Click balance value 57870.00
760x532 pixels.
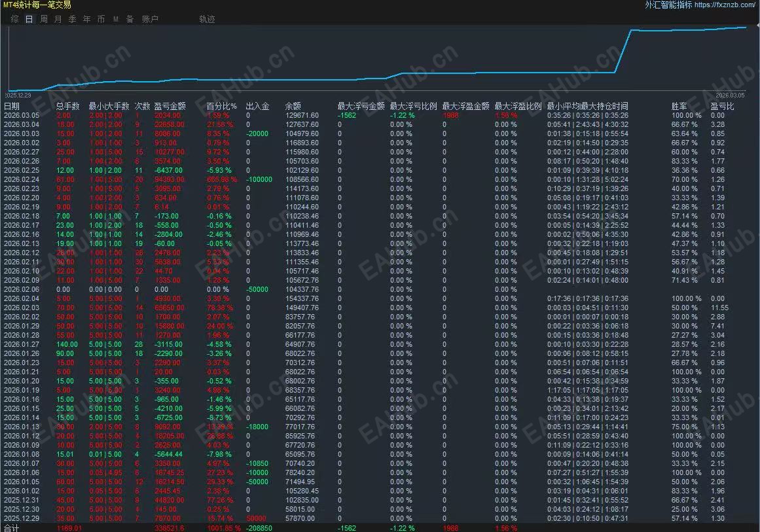coord(300,518)
